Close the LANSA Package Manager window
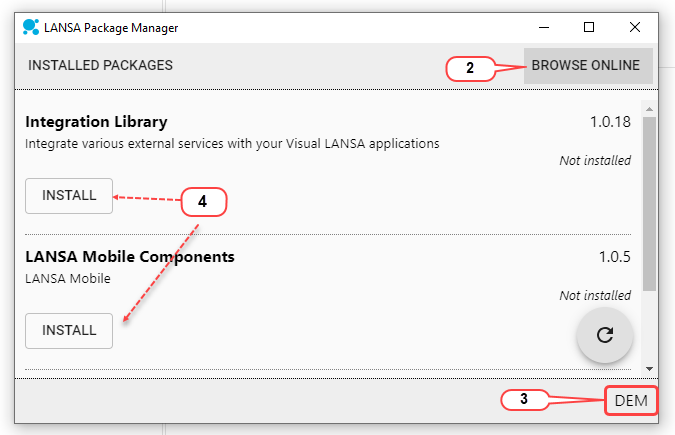The image size is (675, 435). pos(635,27)
